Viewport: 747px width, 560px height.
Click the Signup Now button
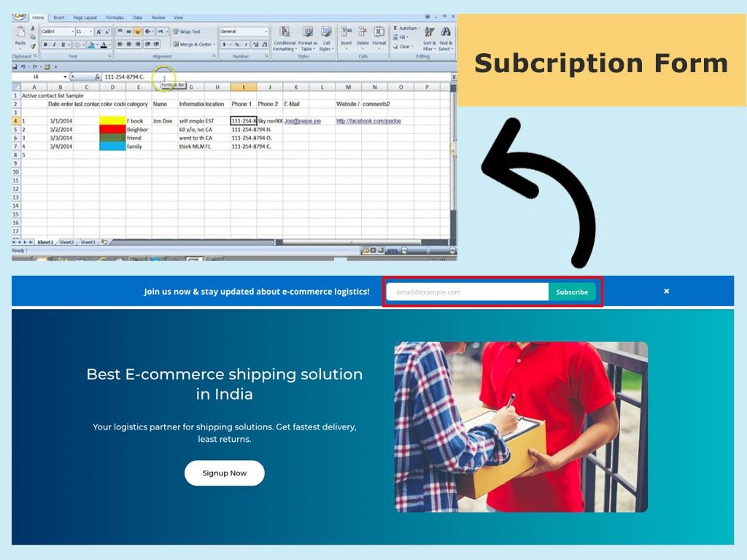point(225,472)
